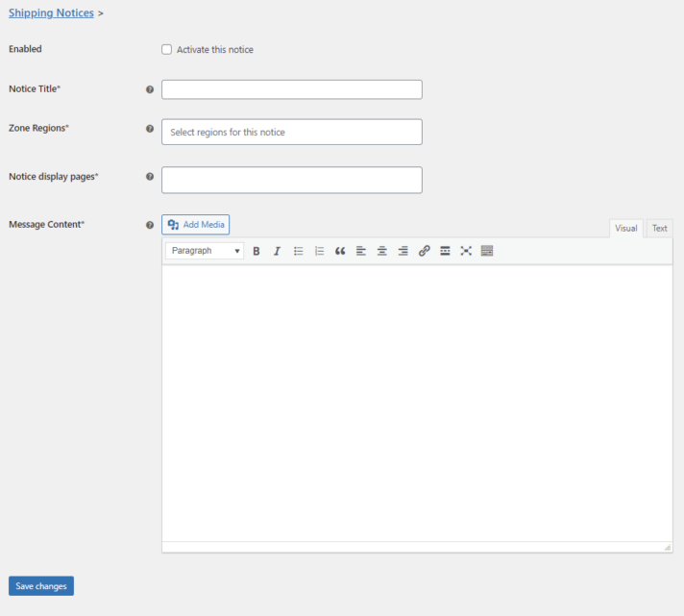Click the Save changes button
This screenshot has height=616, width=684.
[41, 586]
